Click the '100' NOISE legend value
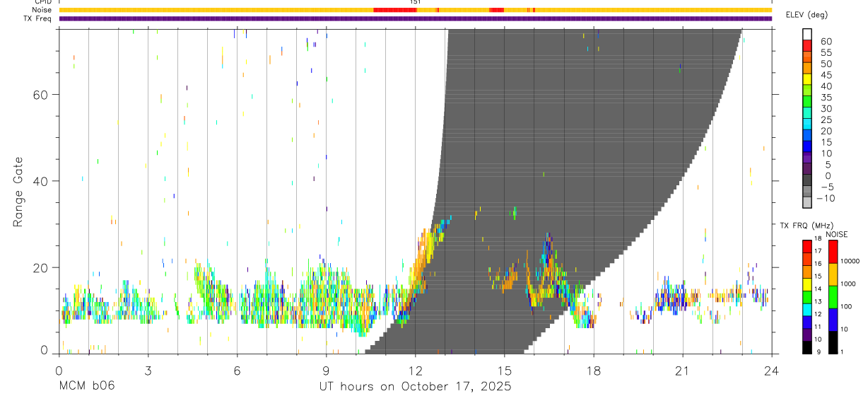This screenshot has height=401, width=868. pos(847,306)
